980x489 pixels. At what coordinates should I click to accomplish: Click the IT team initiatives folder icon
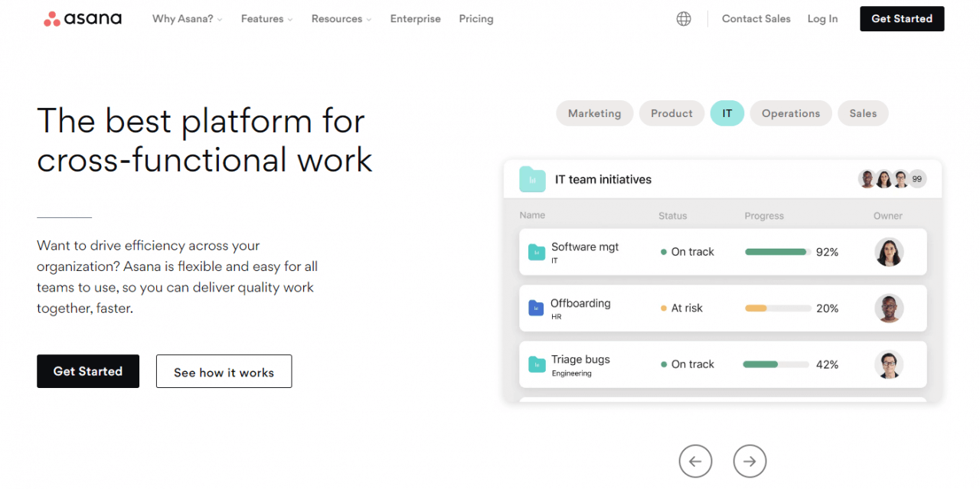[531, 178]
